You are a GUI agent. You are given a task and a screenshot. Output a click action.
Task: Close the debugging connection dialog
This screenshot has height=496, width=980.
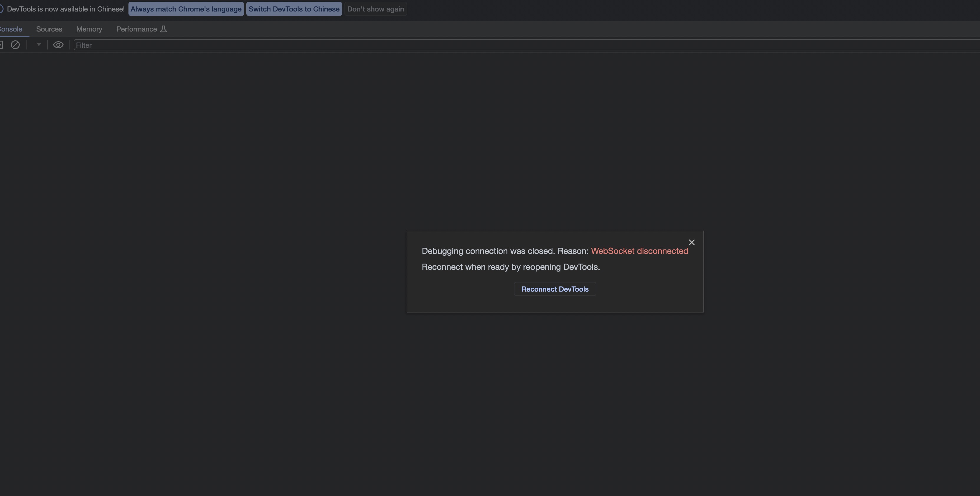pyautogui.click(x=692, y=242)
